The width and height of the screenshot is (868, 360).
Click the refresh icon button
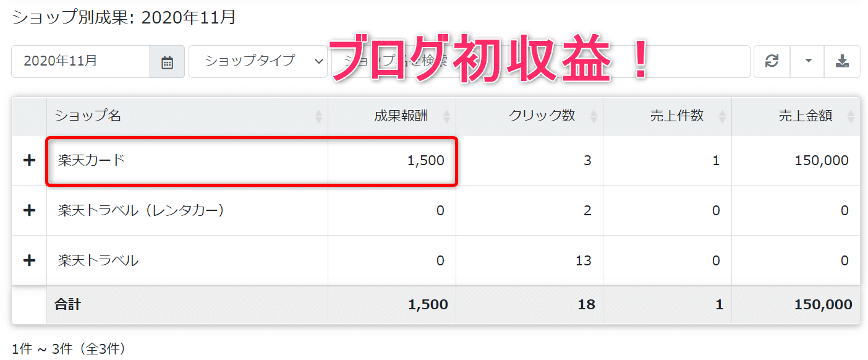click(x=772, y=61)
